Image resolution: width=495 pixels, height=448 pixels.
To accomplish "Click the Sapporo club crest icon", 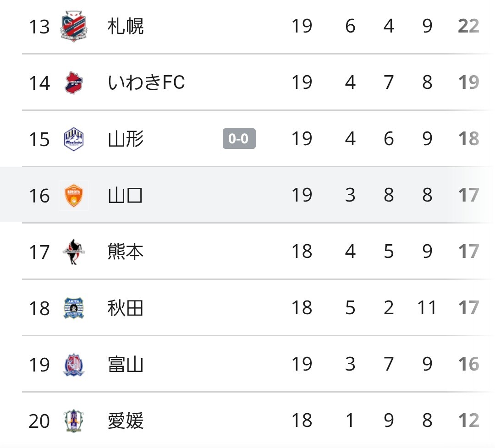I will [73, 26].
